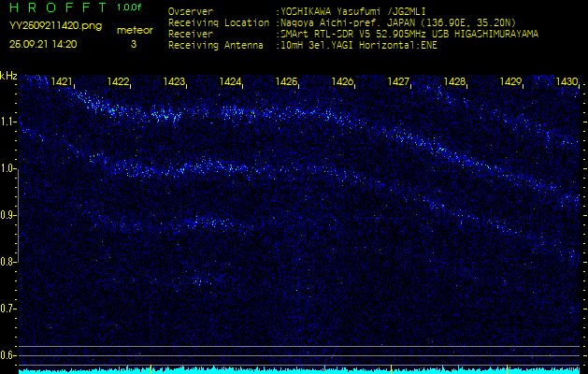The height and width of the screenshot is (374, 588).
Task: Select the 1423 time tick label
Action: click(174, 82)
